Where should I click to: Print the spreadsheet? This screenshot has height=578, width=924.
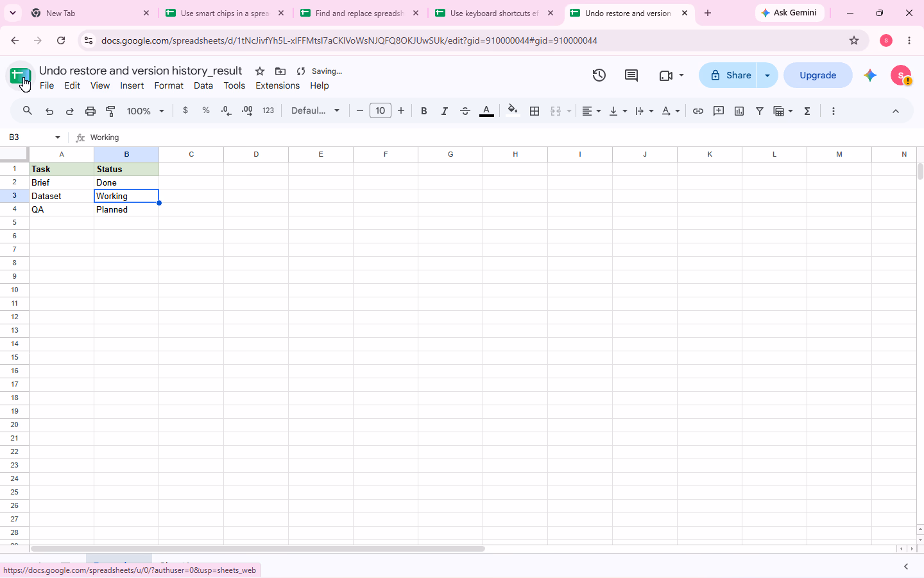point(90,111)
